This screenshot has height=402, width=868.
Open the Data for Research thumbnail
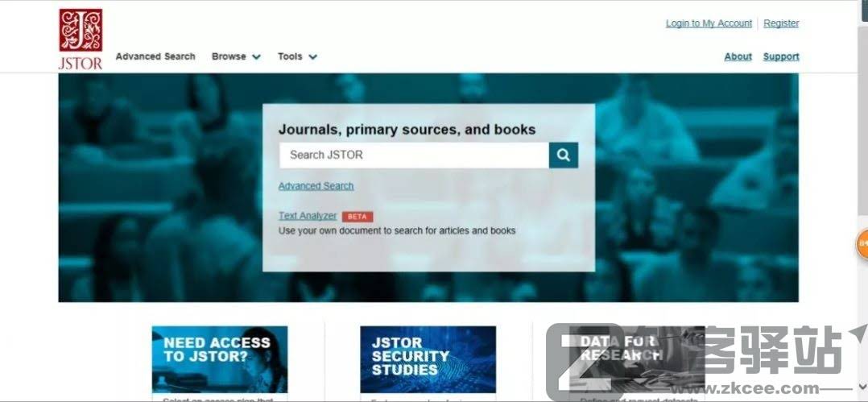637,359
